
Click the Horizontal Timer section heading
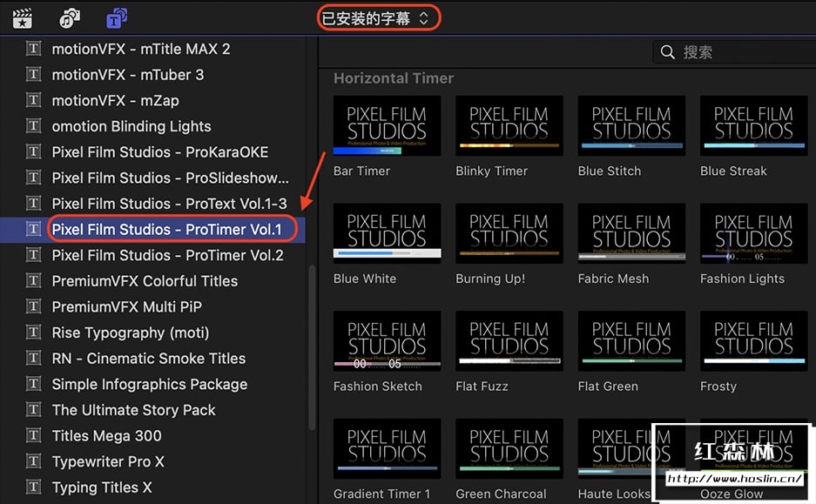pos(394,78)
